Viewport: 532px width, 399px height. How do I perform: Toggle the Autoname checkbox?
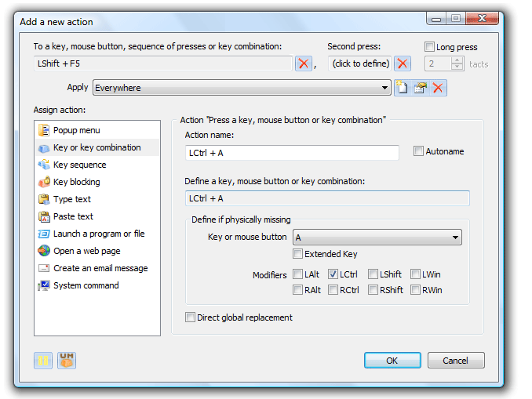418,151
